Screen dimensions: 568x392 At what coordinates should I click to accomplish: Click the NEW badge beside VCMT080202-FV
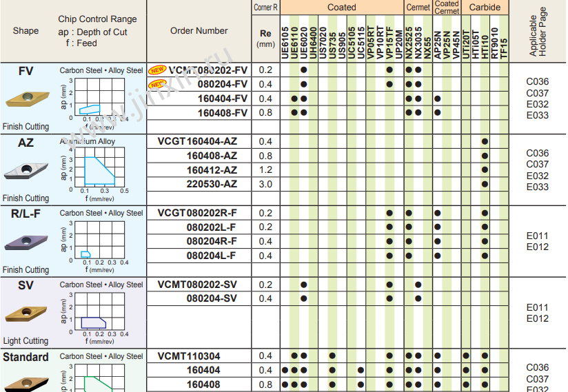click(x=158, y=70)
